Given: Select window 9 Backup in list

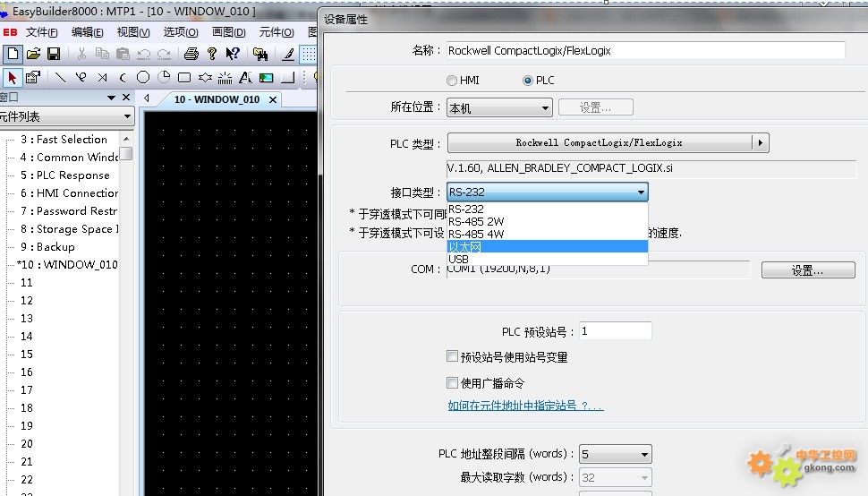Looking at the screenshot, I should click(x=47, y=247).
